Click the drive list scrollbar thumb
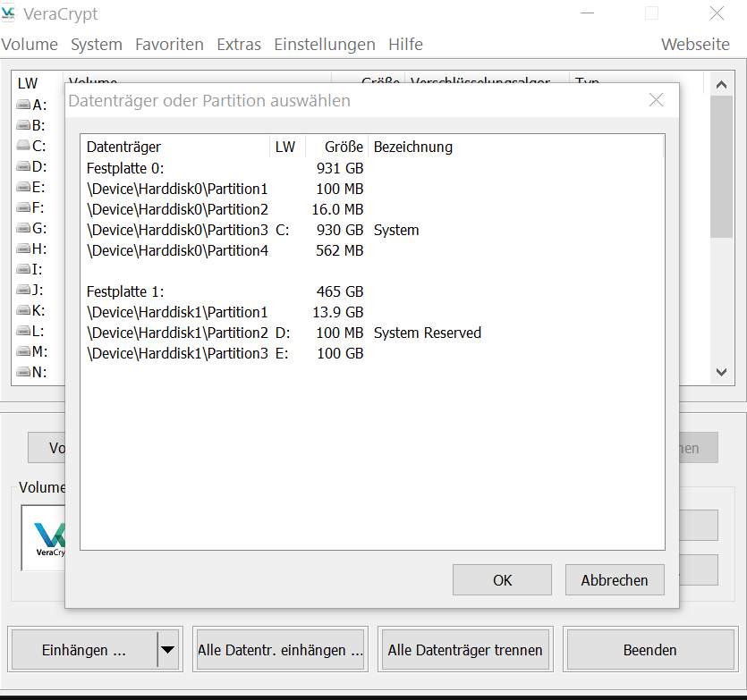Image resolution: width=747 pixels, height=700 pixels. point(721,166)
